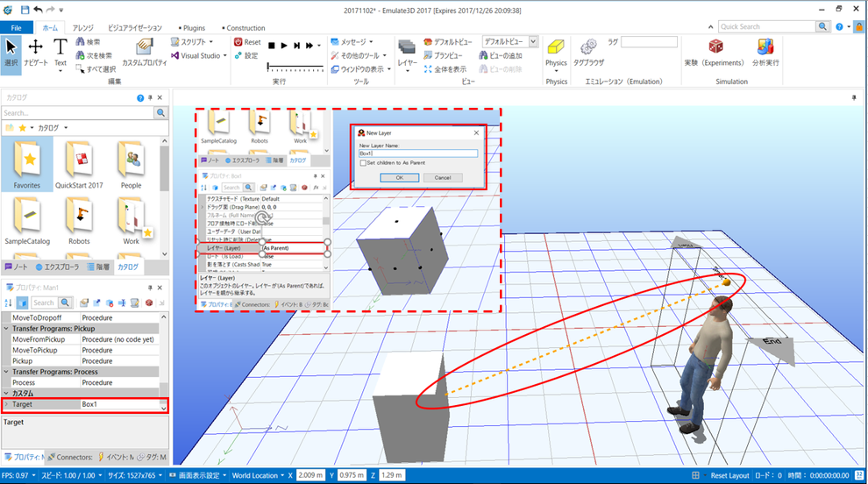Fast-forward the simulation
Screen dimensions: 868x484
(x=309, y=46)
